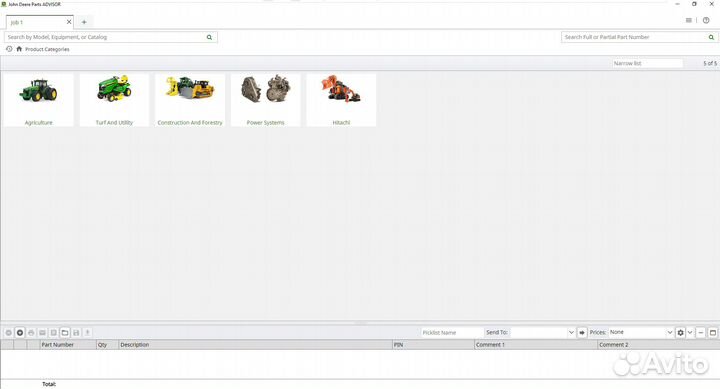Open the Construction And Forestry category

pos(190,100)
